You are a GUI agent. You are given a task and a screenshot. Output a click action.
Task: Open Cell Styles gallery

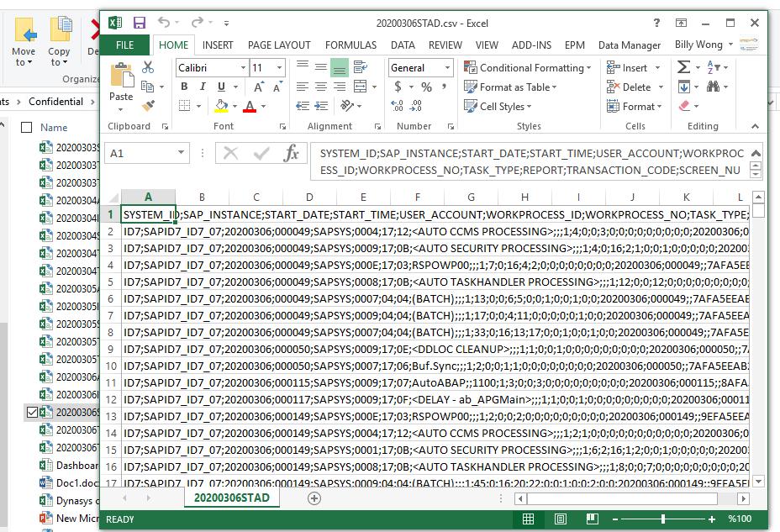pyautogui.click(x=498, y=106)
